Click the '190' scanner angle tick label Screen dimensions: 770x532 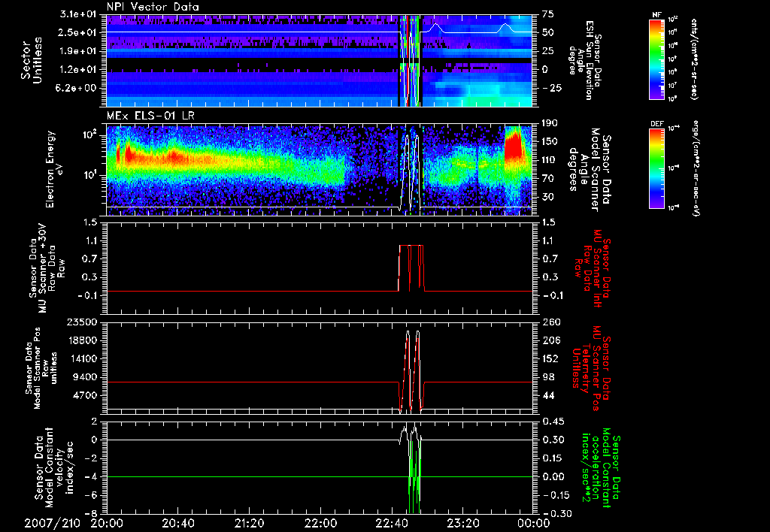click(x=548, y=123)
